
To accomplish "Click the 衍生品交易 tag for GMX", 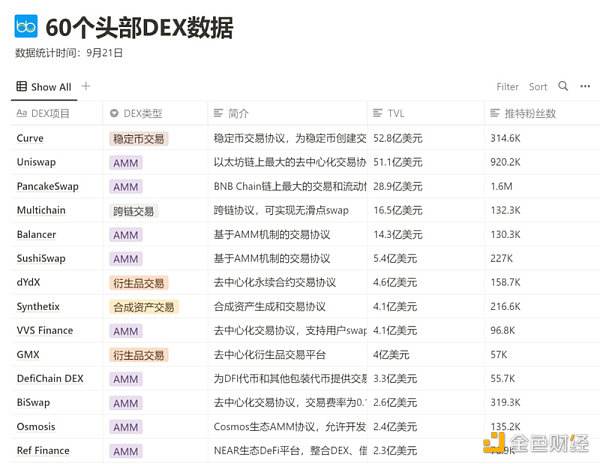I will pos(139,355).
